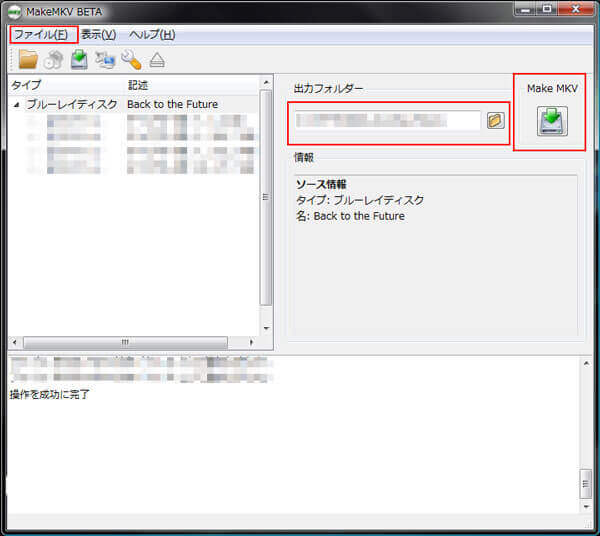Click horizontal scroll left arrow
This screenshot has width=600, height=536.
(15, 342)
